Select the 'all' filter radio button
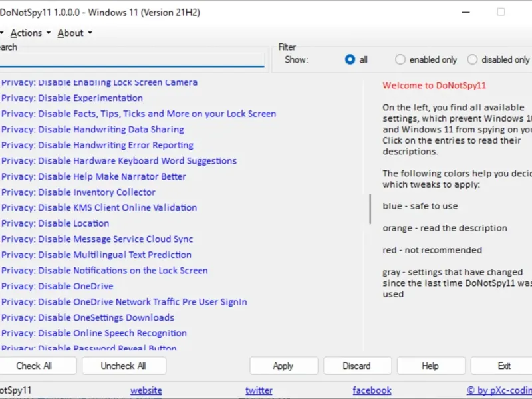This screenshot has width=532, height=399. click(350, 59)
